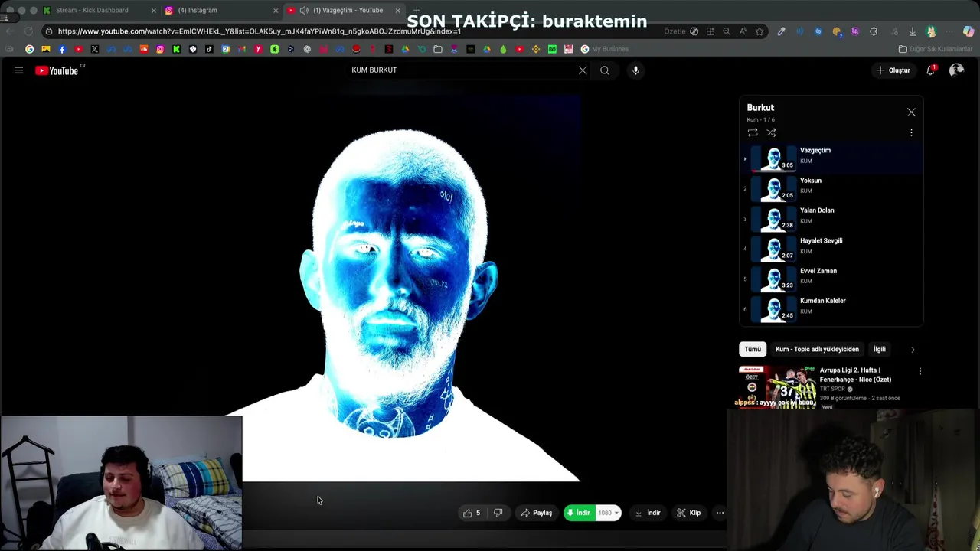This screenshot has width=980, height=551.
Task: Click the browser address bar URL
Action: (x=259, y=31)
